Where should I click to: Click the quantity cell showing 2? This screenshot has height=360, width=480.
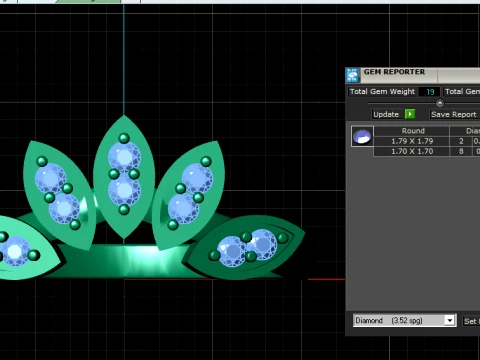[x=461, y=141]
